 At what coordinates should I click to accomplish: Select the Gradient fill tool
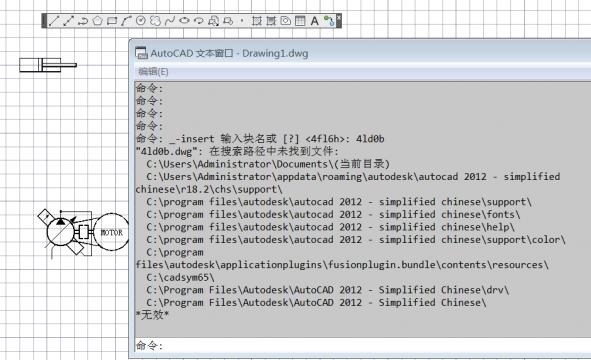click(x=271, y=21)
